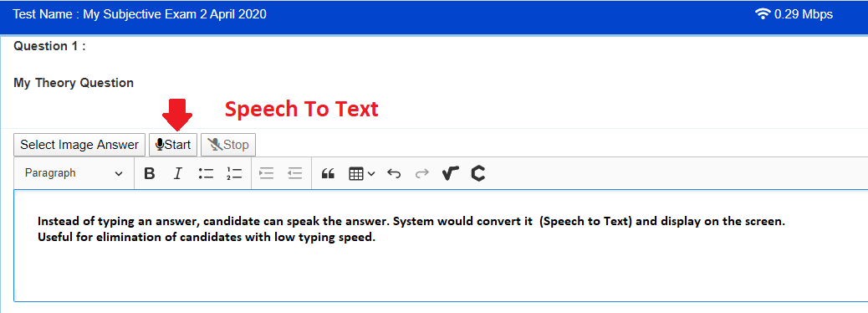Insert a bulleted list
Viewport: 868px width, 313px height.
(206, 174)
